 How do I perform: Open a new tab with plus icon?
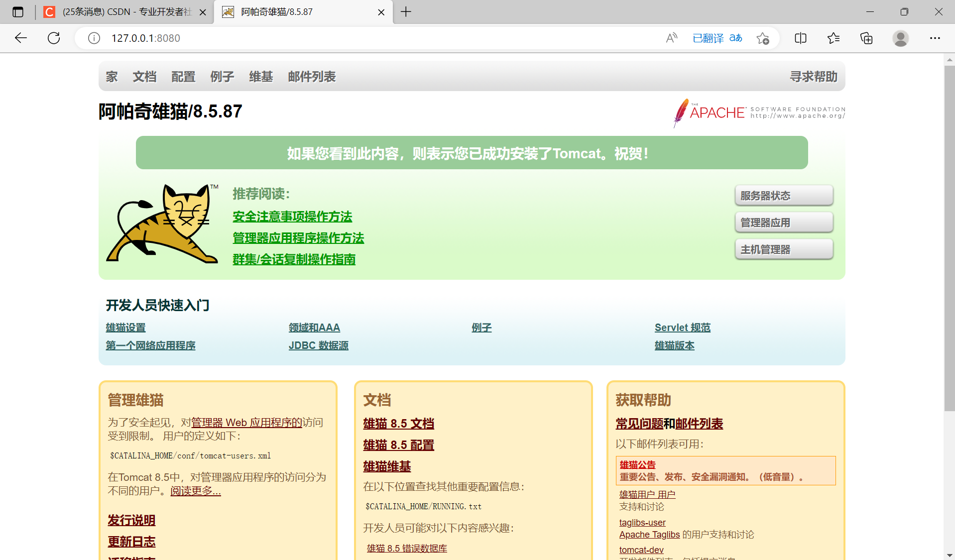(406, 12)
